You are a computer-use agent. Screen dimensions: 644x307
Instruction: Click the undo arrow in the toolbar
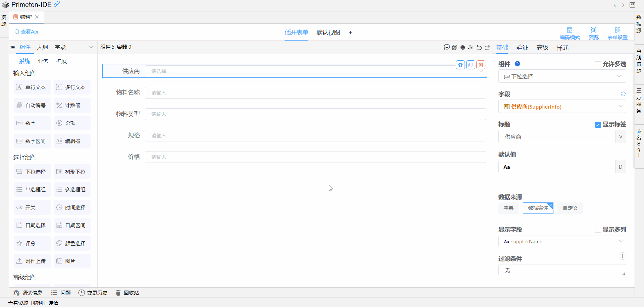click(479, 47)
